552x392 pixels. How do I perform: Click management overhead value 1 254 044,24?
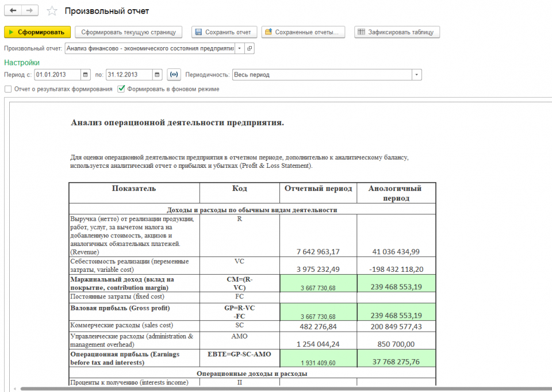coord(318,344)
